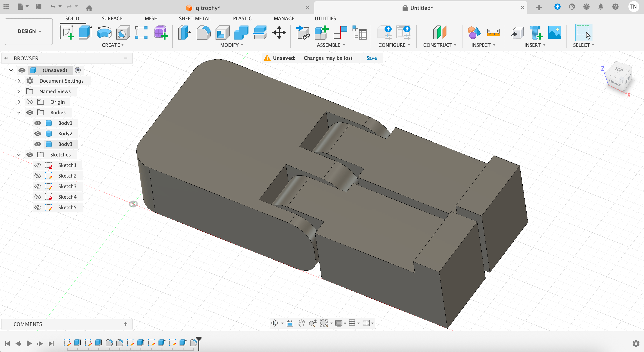The height and width of the screenshot is (352, 644).
Task: Open the Measure tool
Action: [x=493, y=33]
